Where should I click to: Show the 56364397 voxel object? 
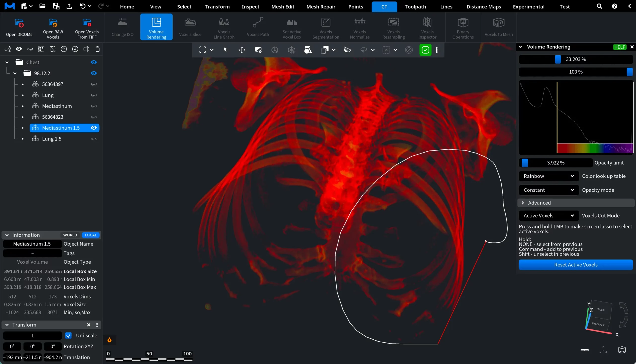click(94, 84)
